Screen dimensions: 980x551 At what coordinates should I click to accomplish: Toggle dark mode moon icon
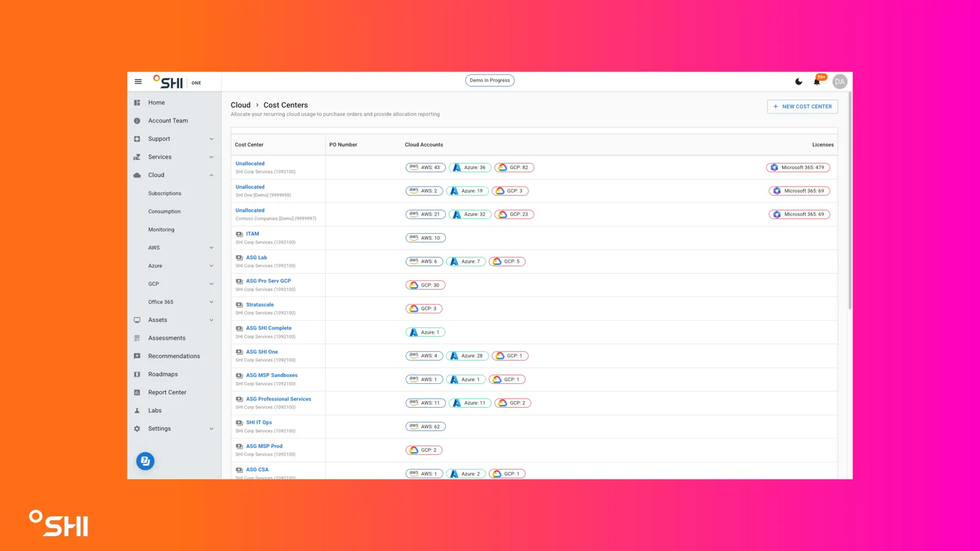pos(799,81)
